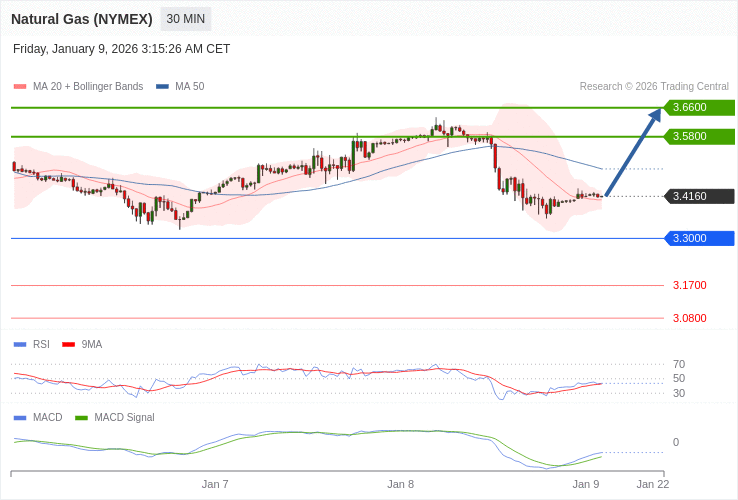Click the 'MACD Signal' legend label

[x=124, y=418]
